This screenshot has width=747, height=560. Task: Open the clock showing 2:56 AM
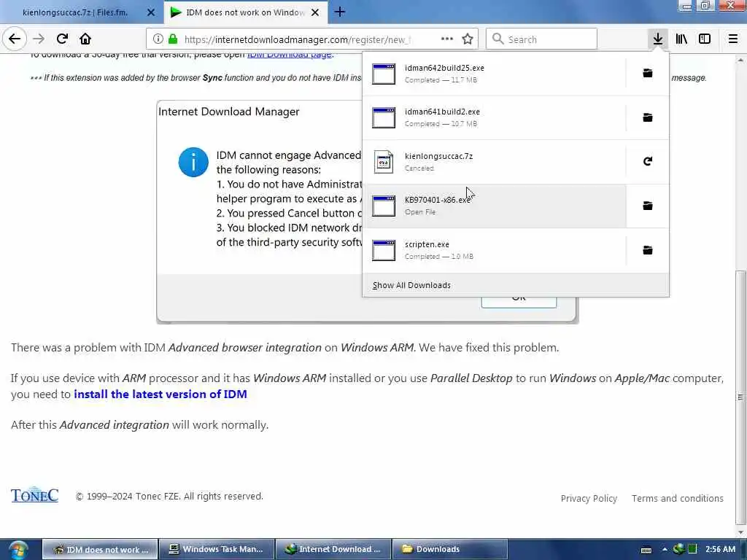(720, 549)
